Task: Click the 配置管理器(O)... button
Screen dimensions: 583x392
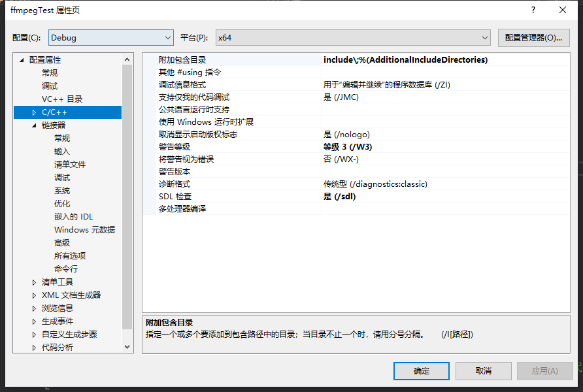Action: coord(533,37)
